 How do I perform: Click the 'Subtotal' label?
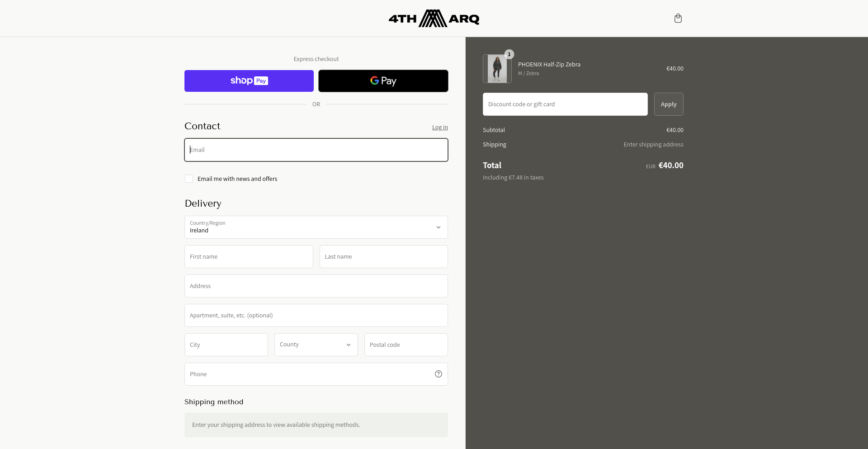point(494,130)
